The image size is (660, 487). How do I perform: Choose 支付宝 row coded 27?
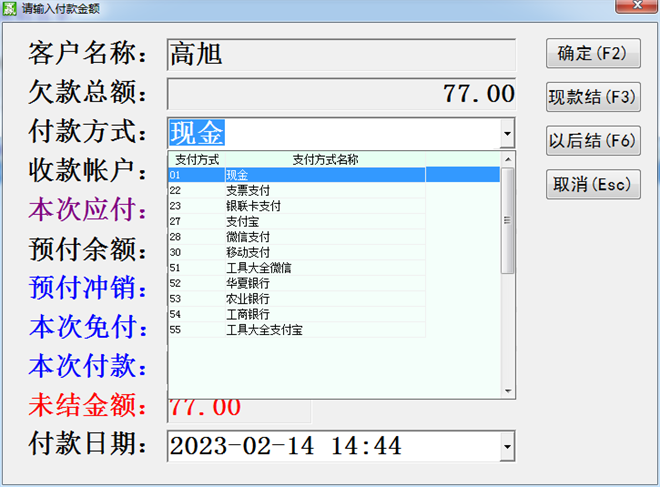[x=297, y=221]
